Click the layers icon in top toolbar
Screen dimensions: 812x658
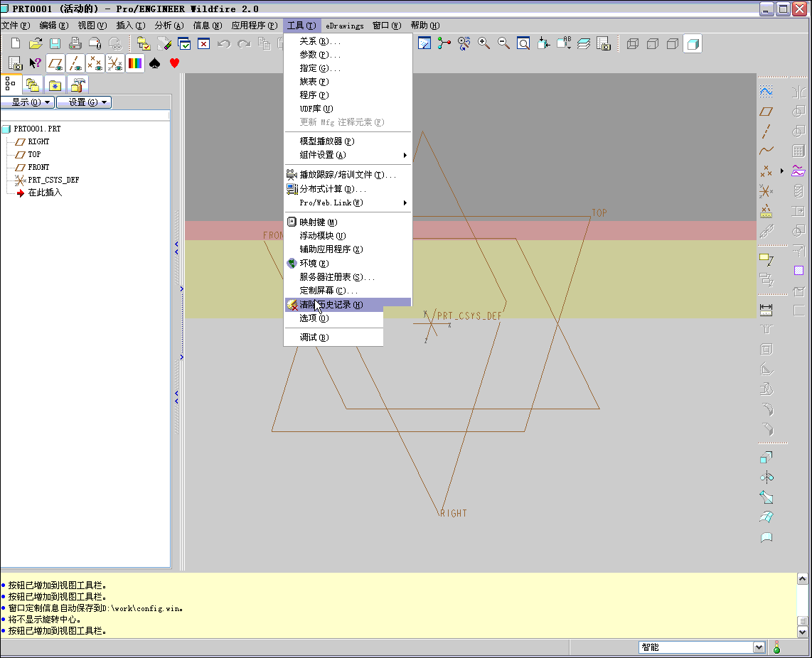[x=584, y=43]
